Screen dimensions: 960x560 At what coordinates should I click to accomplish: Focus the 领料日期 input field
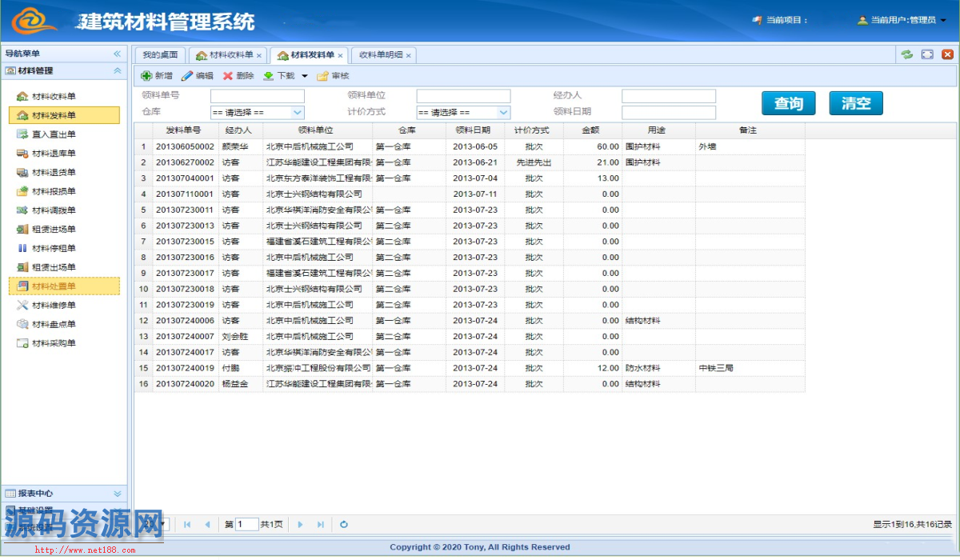pyautogui.click(x=669, y=113)
